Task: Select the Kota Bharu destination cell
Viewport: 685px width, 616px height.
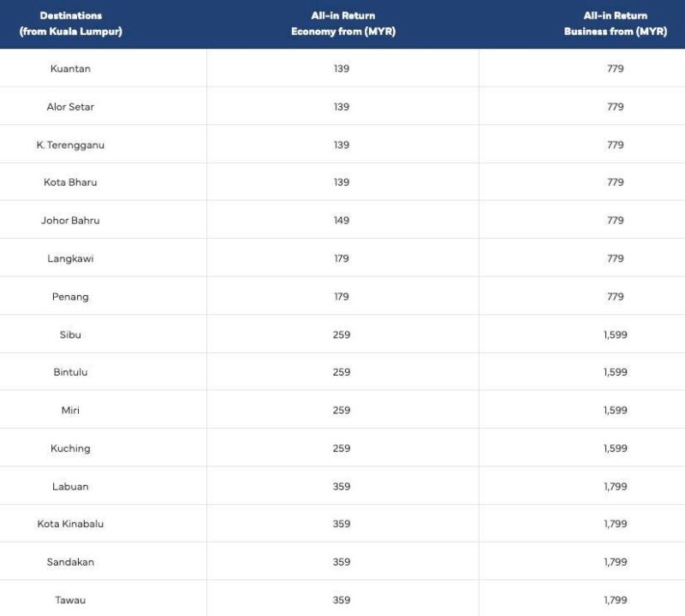Action: coord(70,182)
